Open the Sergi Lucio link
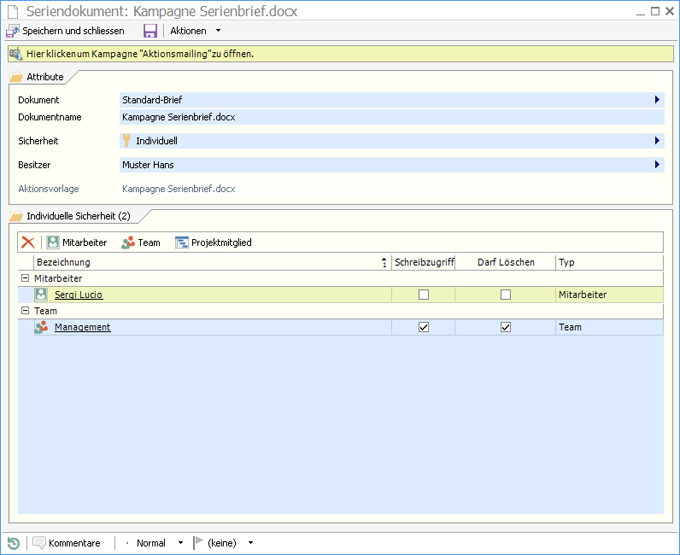The image size is (680, 555). click(78, 295)
